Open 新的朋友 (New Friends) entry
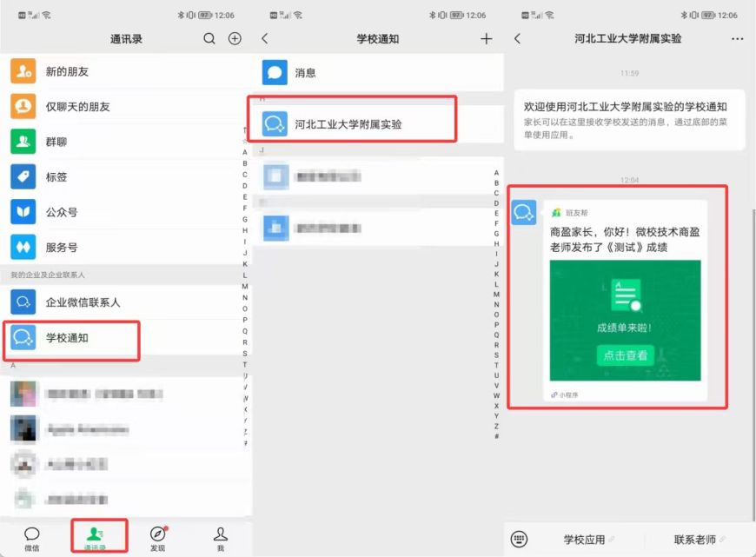This screenshot has width=756, height=557. (68, 71)
